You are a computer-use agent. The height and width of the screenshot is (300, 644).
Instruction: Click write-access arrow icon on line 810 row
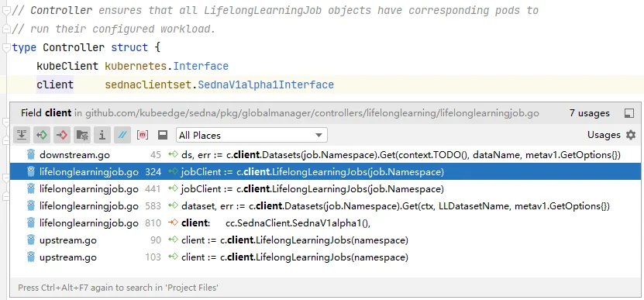(x=174, y=223)
